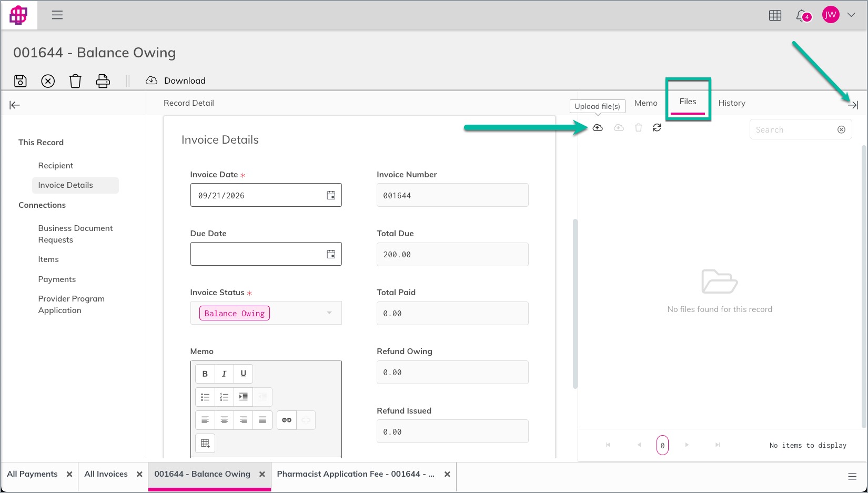This screenshot has width=868, height=493.
Task: Open the apps grid icon in header
Action: coord(775,15)
